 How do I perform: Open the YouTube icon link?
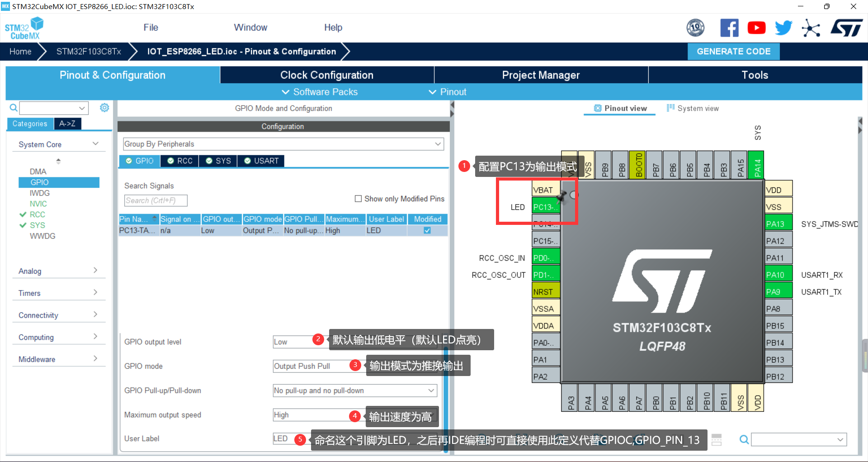pyautogui.click(x=756, y=28)
